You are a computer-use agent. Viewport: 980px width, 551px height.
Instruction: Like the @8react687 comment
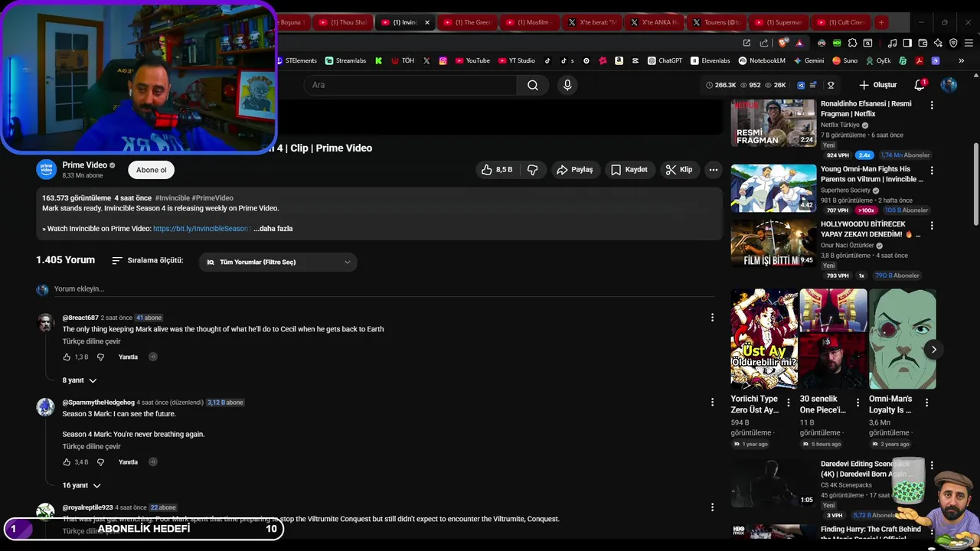coord(67,357)
